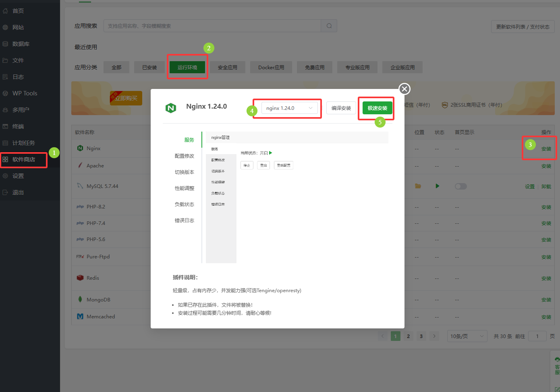Expand the 10条/页 page size dropdown
The image size is (560, 392).
click(467, 336)
